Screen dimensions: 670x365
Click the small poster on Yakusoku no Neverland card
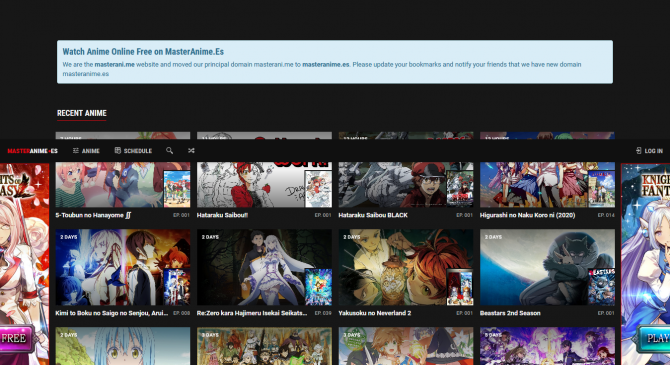tap(460, 287)
